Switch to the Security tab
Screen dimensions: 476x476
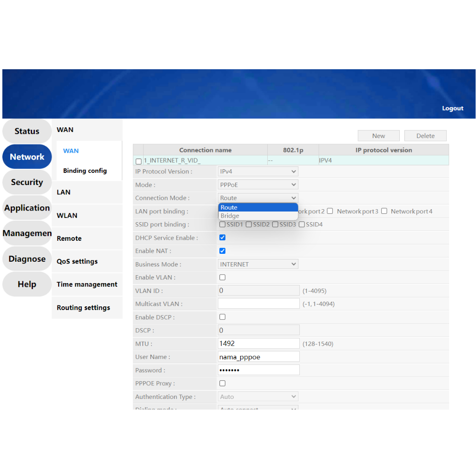[x=27, y=182]
